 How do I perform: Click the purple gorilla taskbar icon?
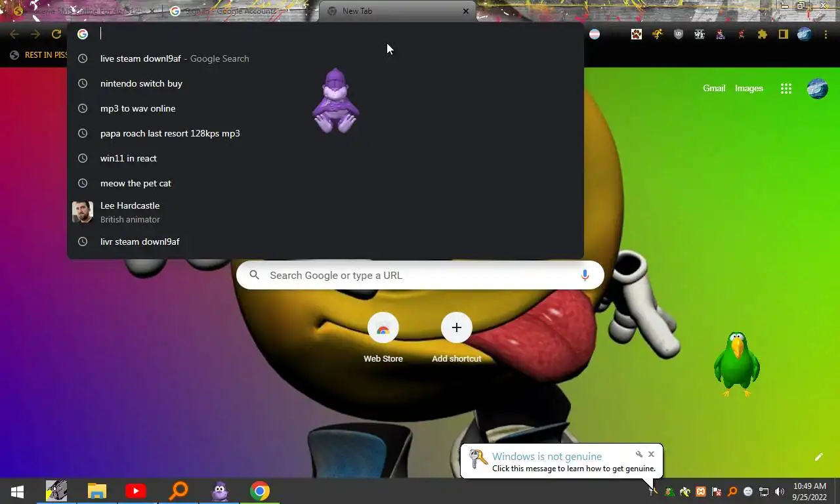(x=220, y=491)
